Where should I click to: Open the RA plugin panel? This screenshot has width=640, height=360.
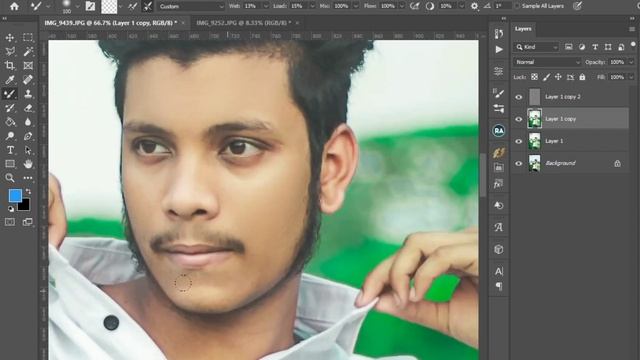tap(498, 131)
